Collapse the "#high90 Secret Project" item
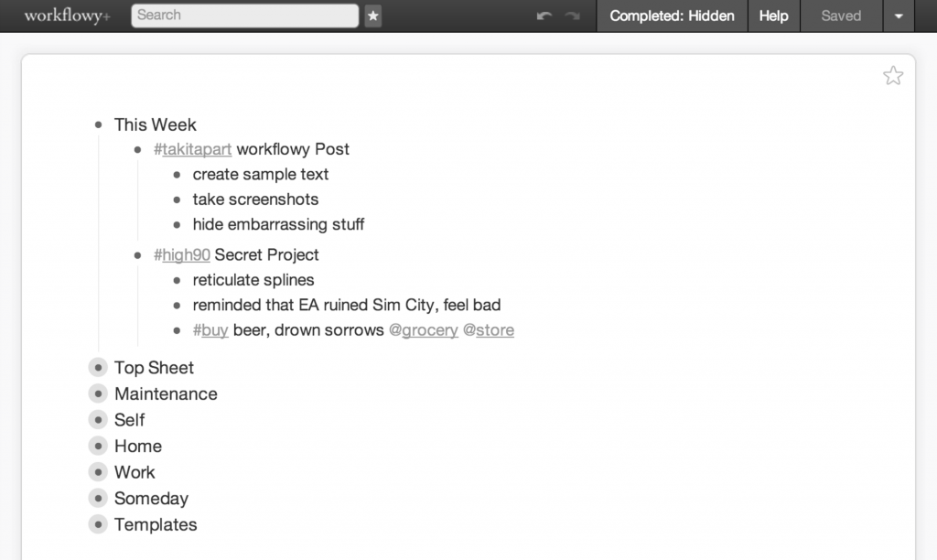Screen dimensions: 937x560 point(137,254)
